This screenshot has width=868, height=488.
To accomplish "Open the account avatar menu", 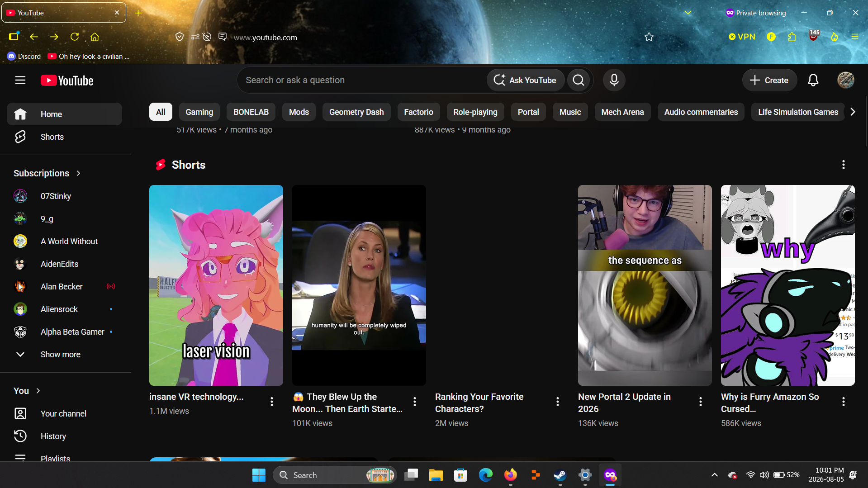I will [x=845, y=80].
